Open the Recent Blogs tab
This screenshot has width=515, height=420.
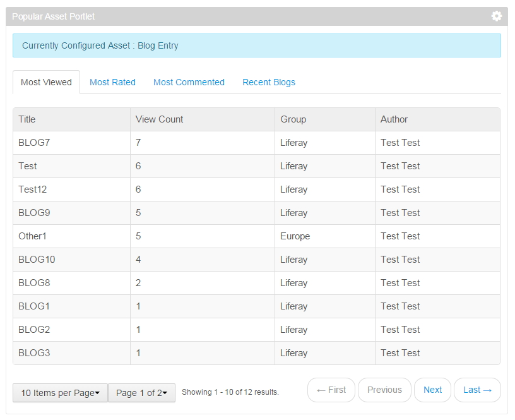coord(268,82)
